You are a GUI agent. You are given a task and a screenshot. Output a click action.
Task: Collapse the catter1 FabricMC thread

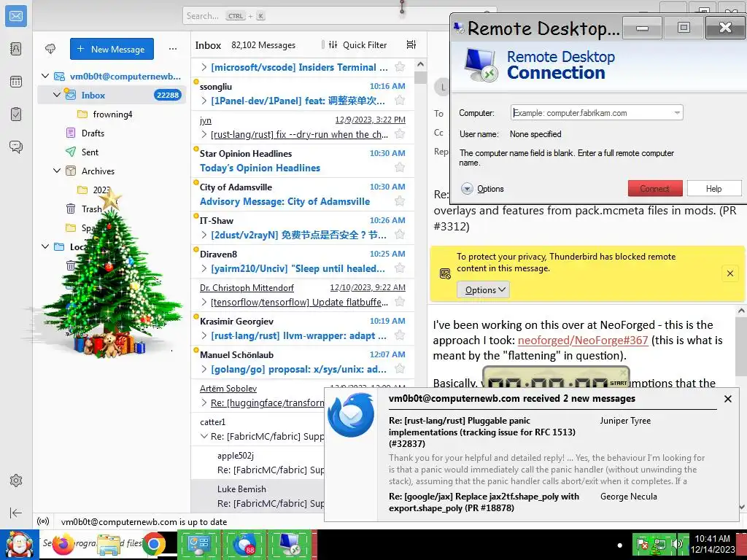coord(204,436)
